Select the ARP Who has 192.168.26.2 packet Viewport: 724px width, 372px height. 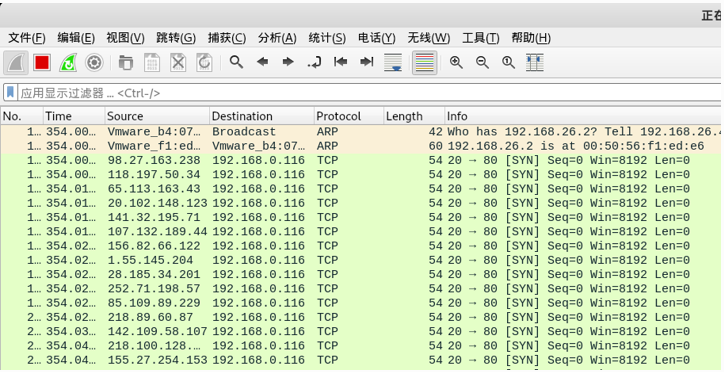(361, 132)
